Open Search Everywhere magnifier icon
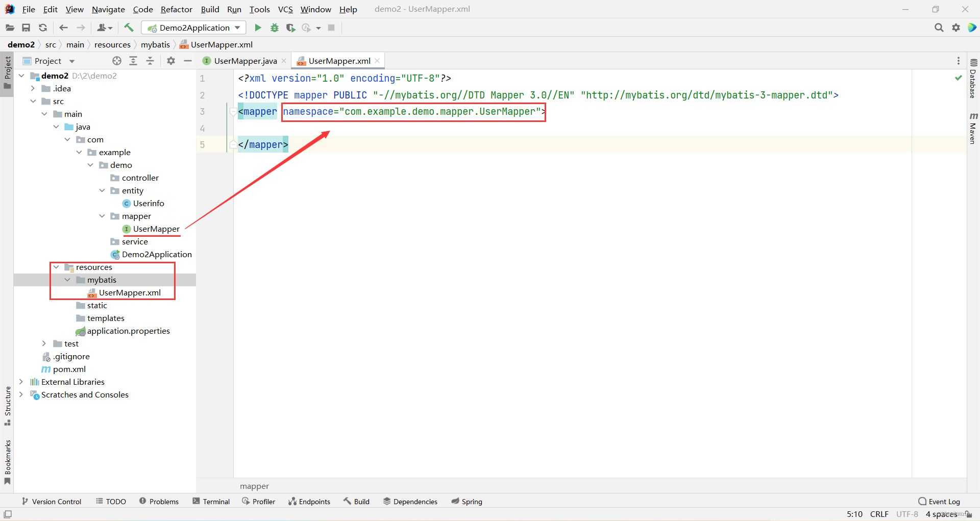Viewport: 980px width, 521px height. [939, 28]
